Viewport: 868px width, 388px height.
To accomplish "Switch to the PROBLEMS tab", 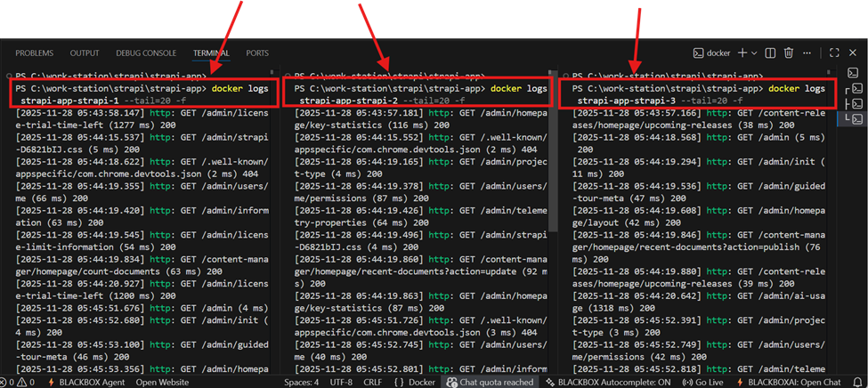I will [x=34, y=53].
